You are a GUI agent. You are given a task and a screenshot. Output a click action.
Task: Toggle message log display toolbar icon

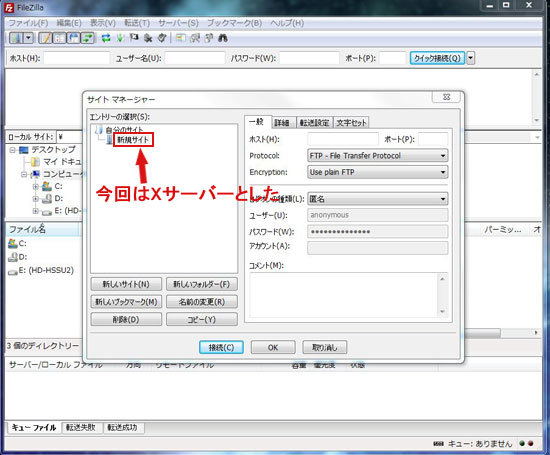click(x=46, y=38)
